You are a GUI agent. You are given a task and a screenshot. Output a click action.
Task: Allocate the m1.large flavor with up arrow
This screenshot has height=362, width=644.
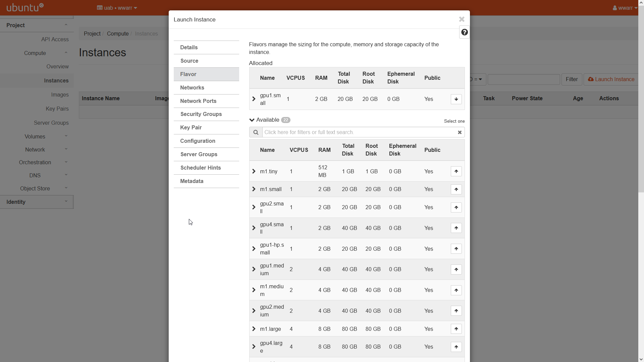(x=456, y=329)
